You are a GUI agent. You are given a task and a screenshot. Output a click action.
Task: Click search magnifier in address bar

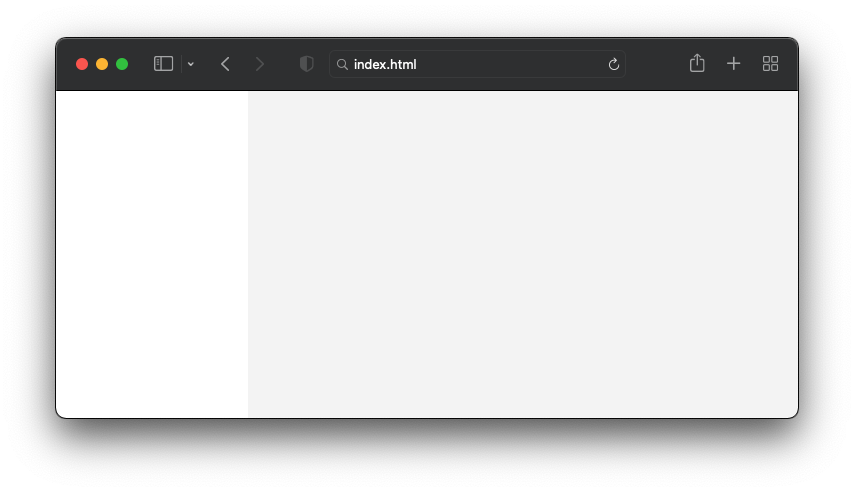342,64
